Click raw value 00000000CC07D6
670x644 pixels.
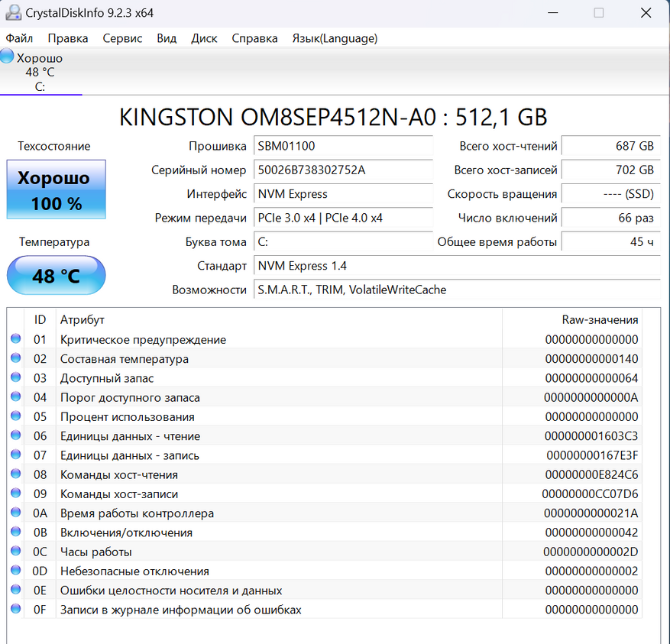[590, 494]
